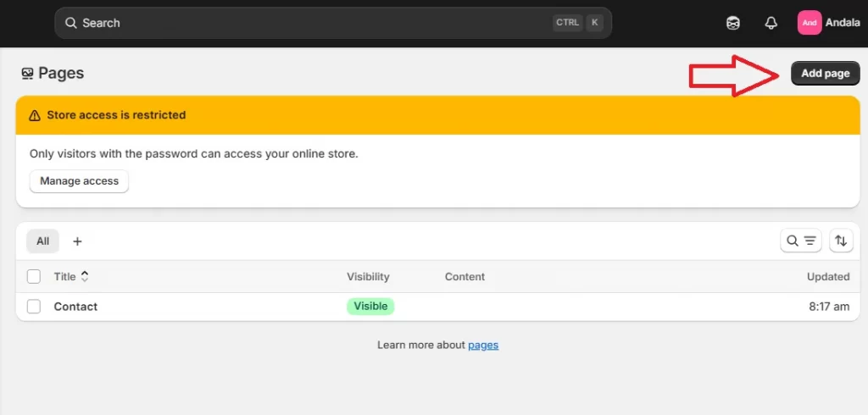Click the Manage access button

79,181
